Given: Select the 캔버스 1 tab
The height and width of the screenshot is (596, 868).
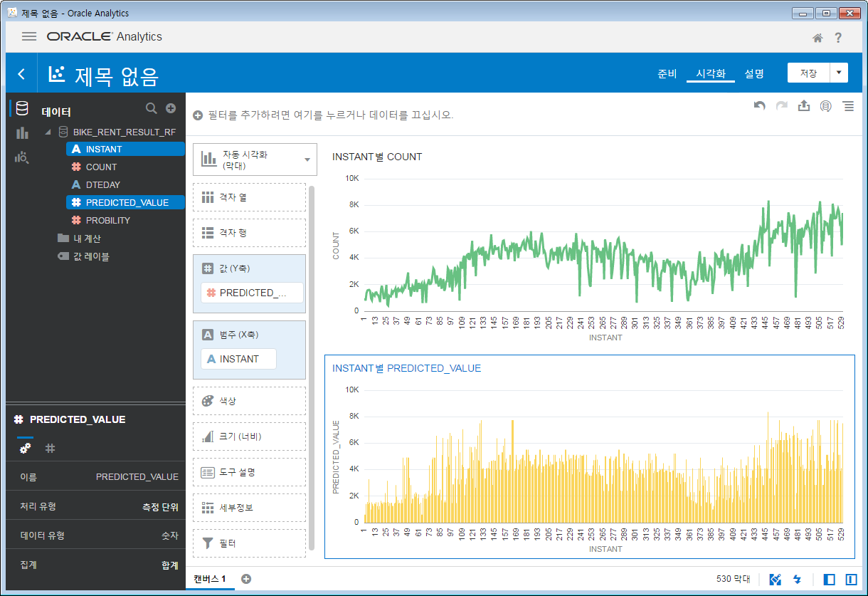Looking at the screenshot, I should coord(210,579).
